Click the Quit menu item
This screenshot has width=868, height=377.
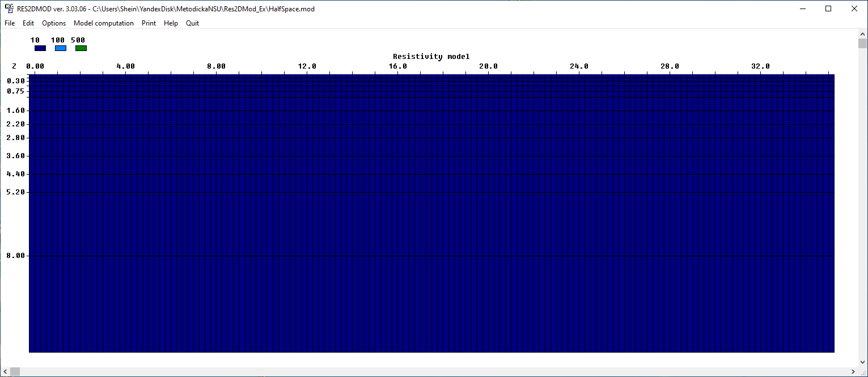coord(193,23)
